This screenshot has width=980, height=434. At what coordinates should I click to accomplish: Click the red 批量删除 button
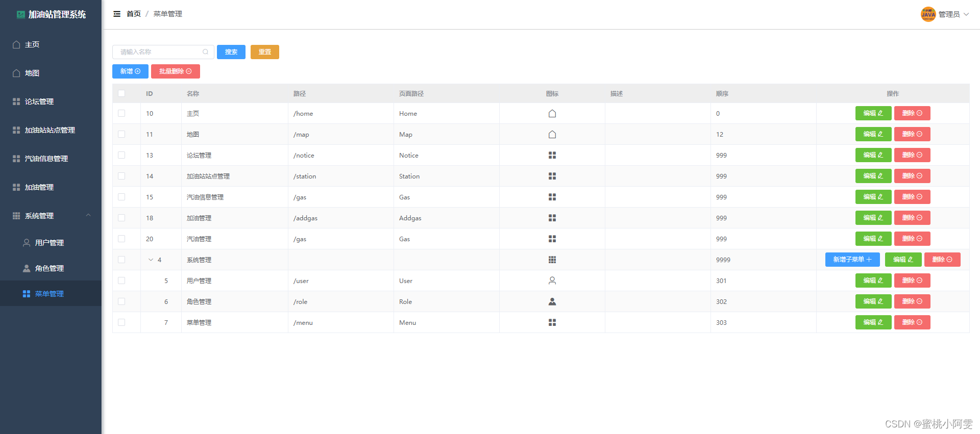point(176,71)
